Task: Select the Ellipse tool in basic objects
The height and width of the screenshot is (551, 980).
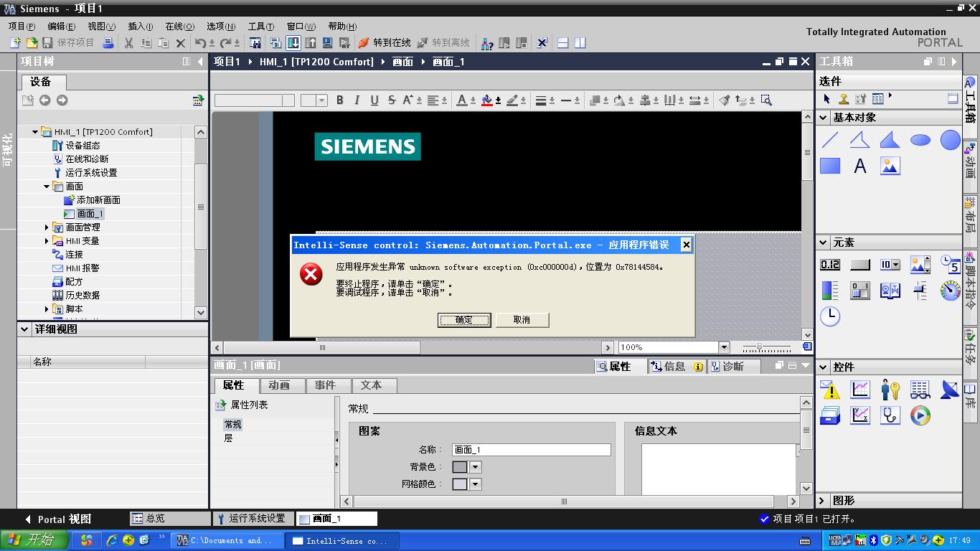Action: pyautogui.click(x=920, y=140)
